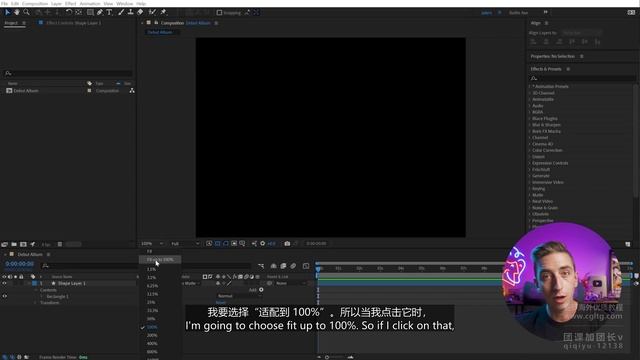This screenshot has height=360, width=640.
Task: Select the Eraser tool
Action: [x=140, y=13]
